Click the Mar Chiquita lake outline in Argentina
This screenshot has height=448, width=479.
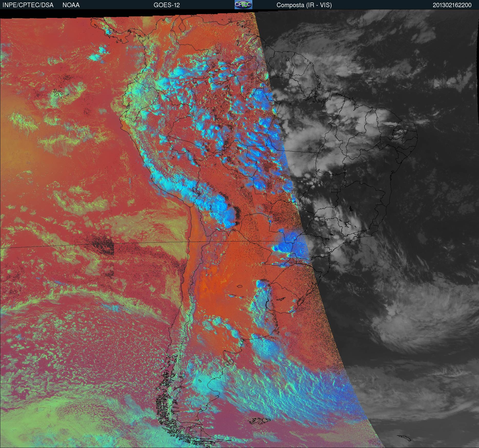(239, 287)
